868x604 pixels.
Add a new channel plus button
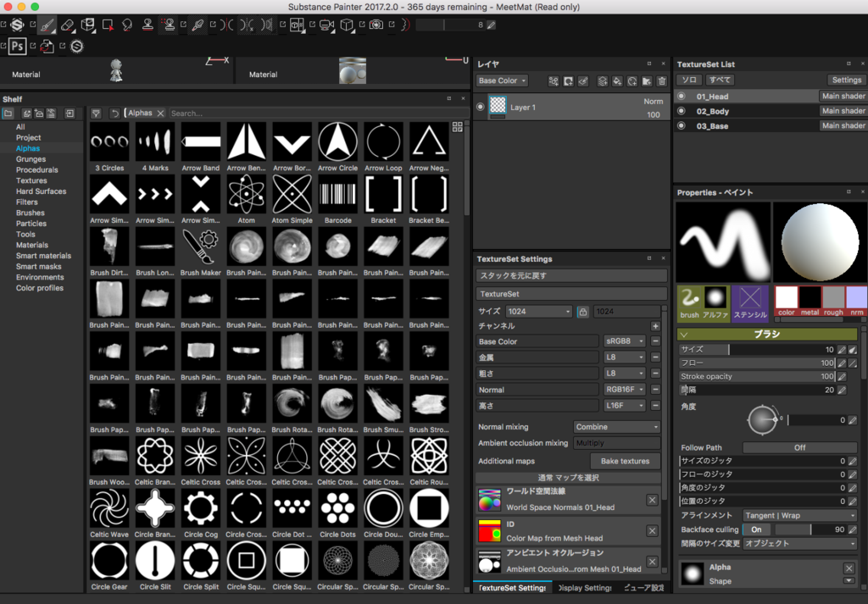click(655, 326)
